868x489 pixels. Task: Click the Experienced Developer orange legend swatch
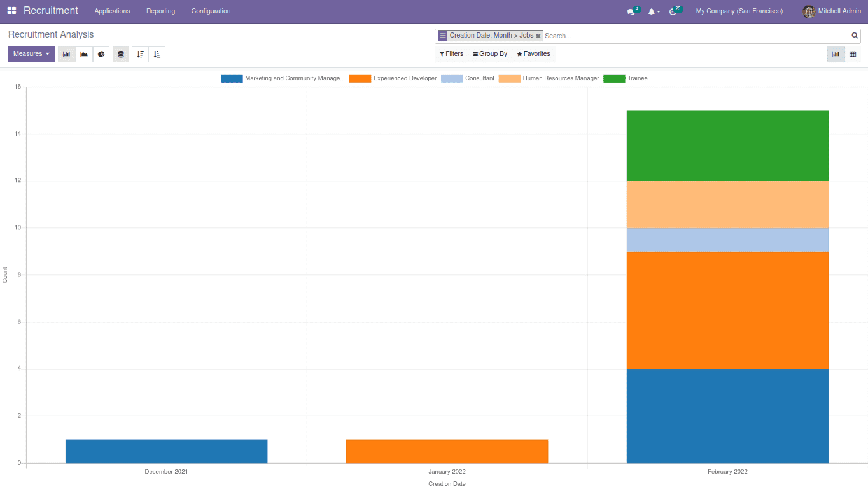click(x=360, y=79)
